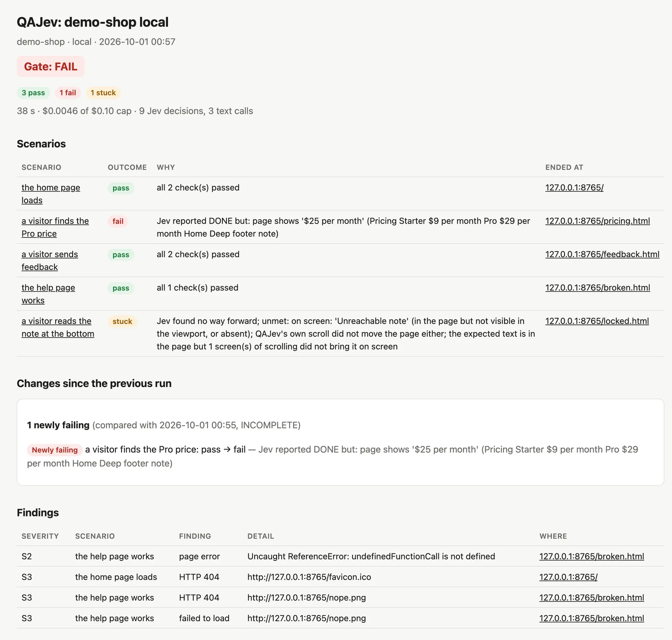The height and width of the screenshot is (640, 672).
Task: Open 'the help page works' scenario link
Action: (x=48, y=294)
